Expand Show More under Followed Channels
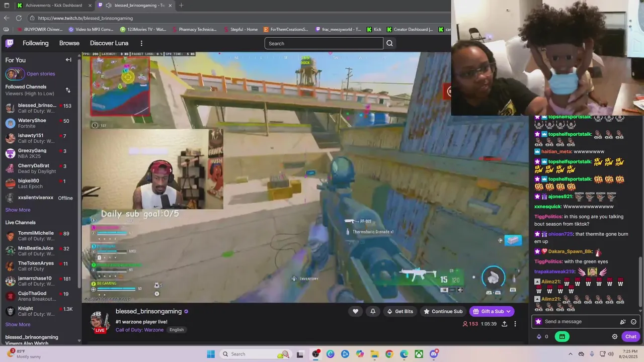The width and height of the screenshot is (644, 362). pyautogui.click(x=18, y=210)
